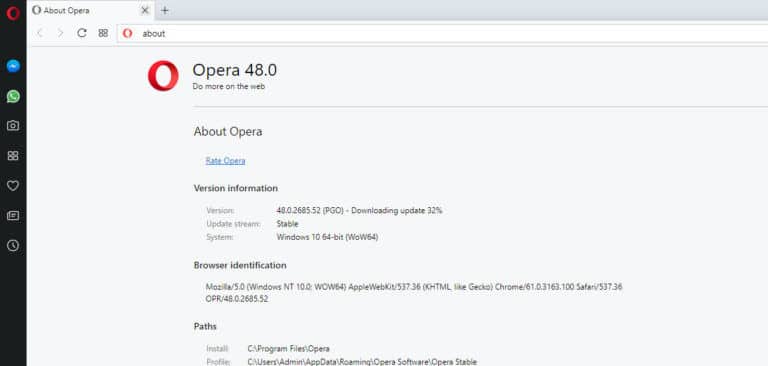Click the 'Stable' update stream value
The image size is (768, 366).
[x=288, y=224]
